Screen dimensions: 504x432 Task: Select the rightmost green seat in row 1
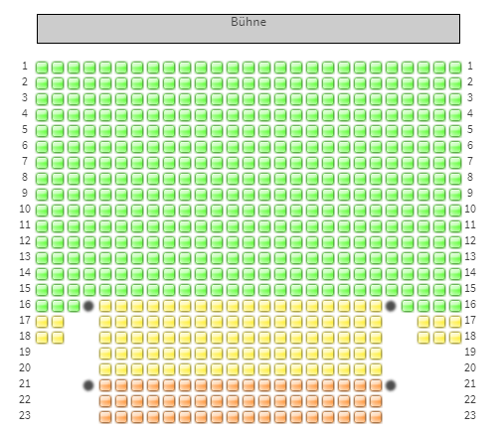click(455, 68)
